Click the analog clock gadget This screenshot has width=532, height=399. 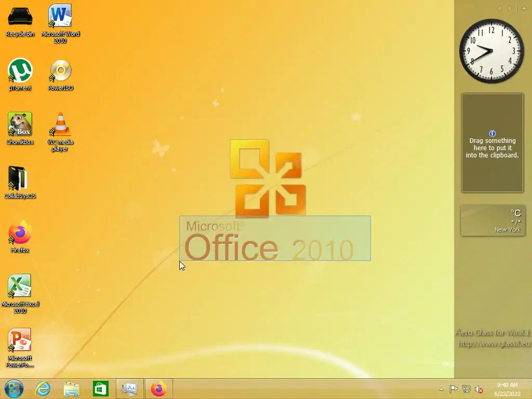point(491,51)
